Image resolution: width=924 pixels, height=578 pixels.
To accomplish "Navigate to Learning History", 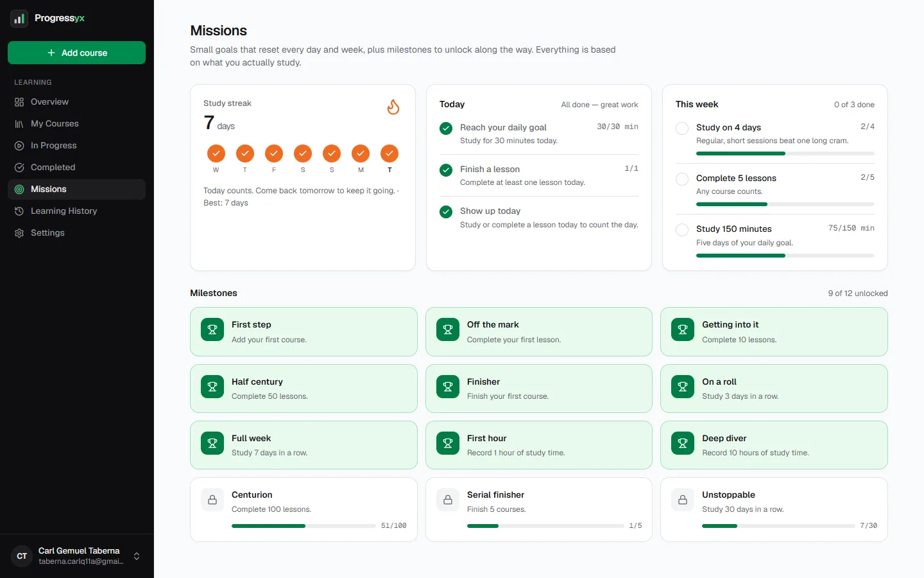I will [x=76, y=211].
